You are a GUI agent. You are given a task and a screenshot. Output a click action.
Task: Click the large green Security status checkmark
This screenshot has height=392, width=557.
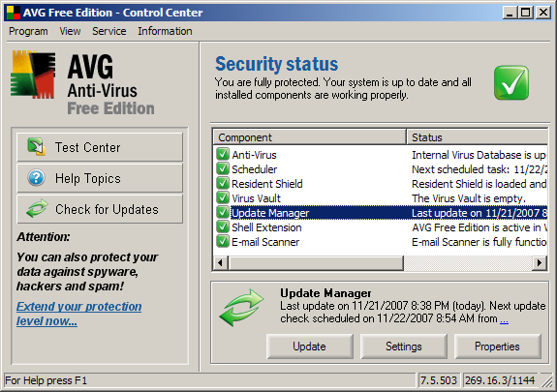(x=511, y=82)
